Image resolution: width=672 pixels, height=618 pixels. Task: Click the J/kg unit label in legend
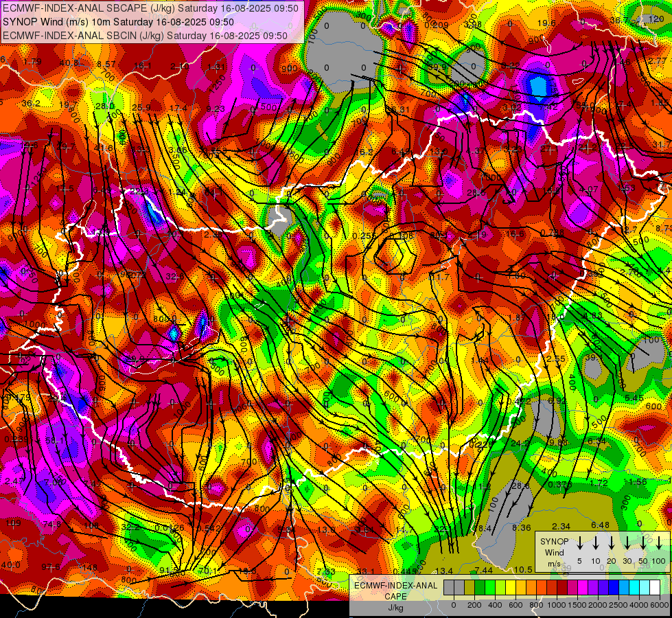pos(395,608)
